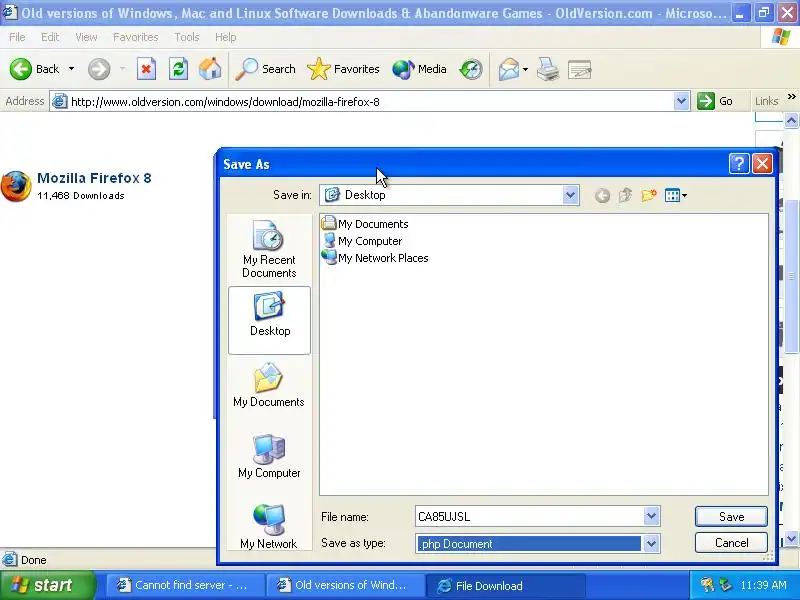Screen dimensions: 800x600
Task: Expand the Mail dropdown arrow
Action: coord(526,69)
